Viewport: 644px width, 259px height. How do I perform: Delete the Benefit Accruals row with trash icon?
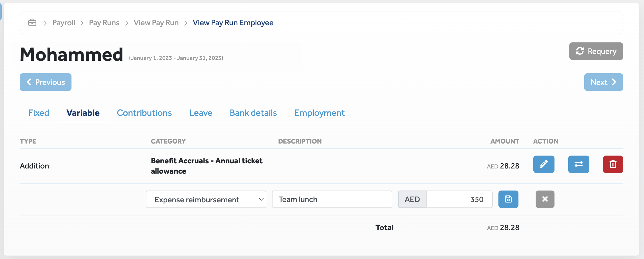(x=613, y=164)
